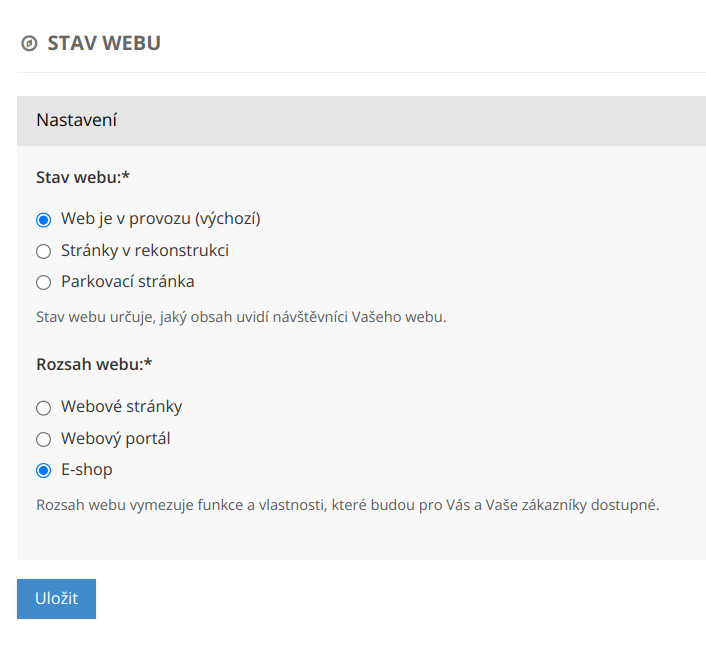
Task: Click the 'Webové stránky' label text
Action: [121, 407]
